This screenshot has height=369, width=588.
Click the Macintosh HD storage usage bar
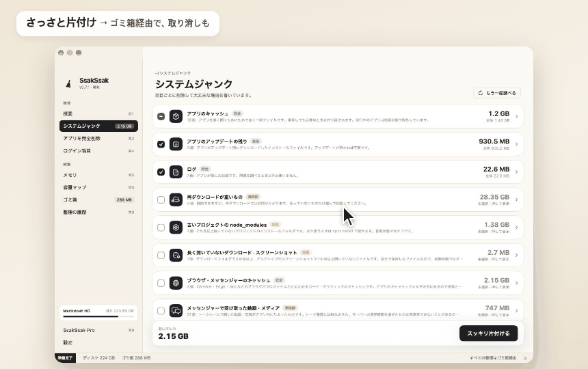point(98,316)
